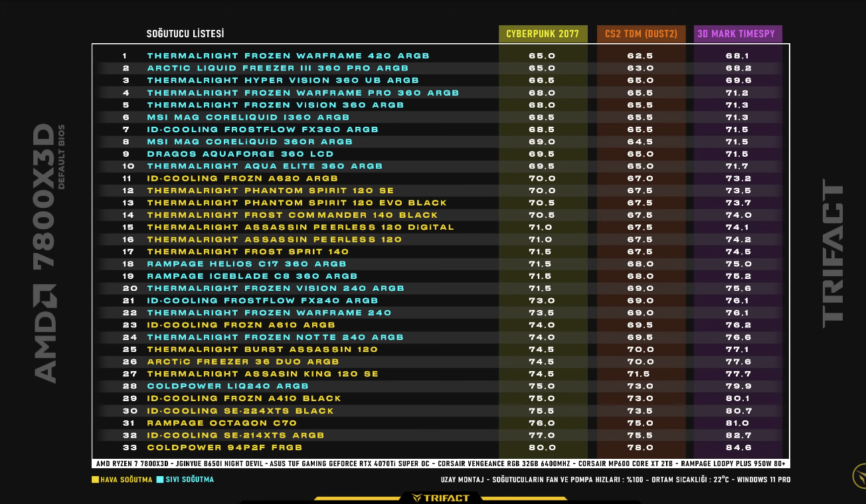
Task: Click the SIVI SOĞUTMA legend label
Action: point(189,479)
